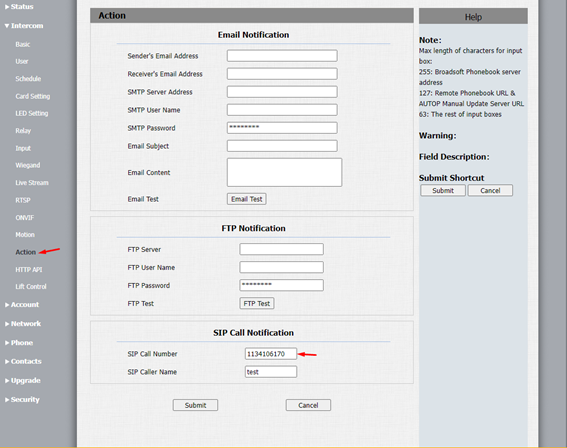567x448 pixels.
Task: Open Lift Control page
Action: (31, 286)
